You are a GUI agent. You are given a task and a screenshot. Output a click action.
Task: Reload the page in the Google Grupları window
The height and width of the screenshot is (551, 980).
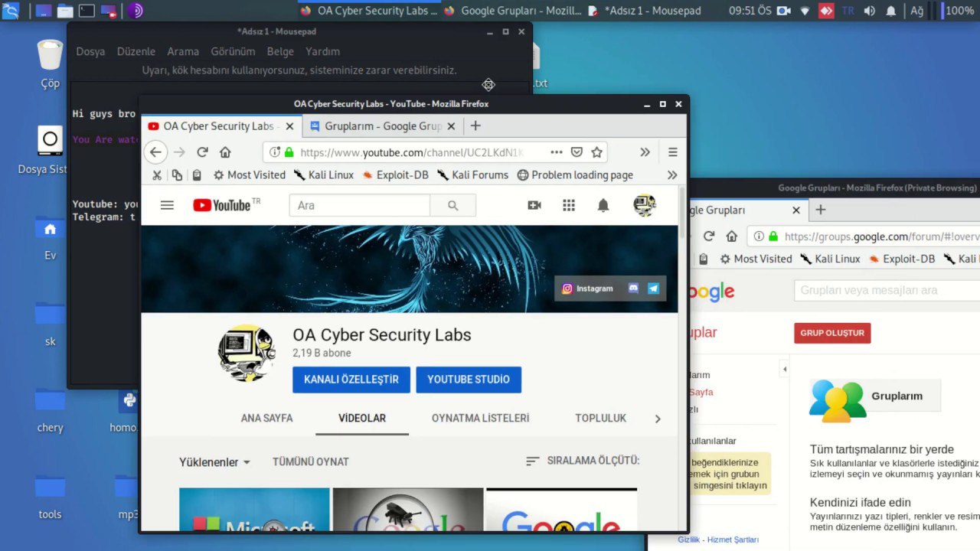click(x=708, y=236)
